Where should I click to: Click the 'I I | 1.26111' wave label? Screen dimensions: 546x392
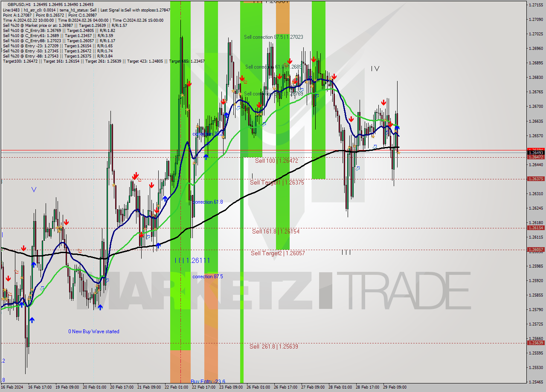[192, 260]
